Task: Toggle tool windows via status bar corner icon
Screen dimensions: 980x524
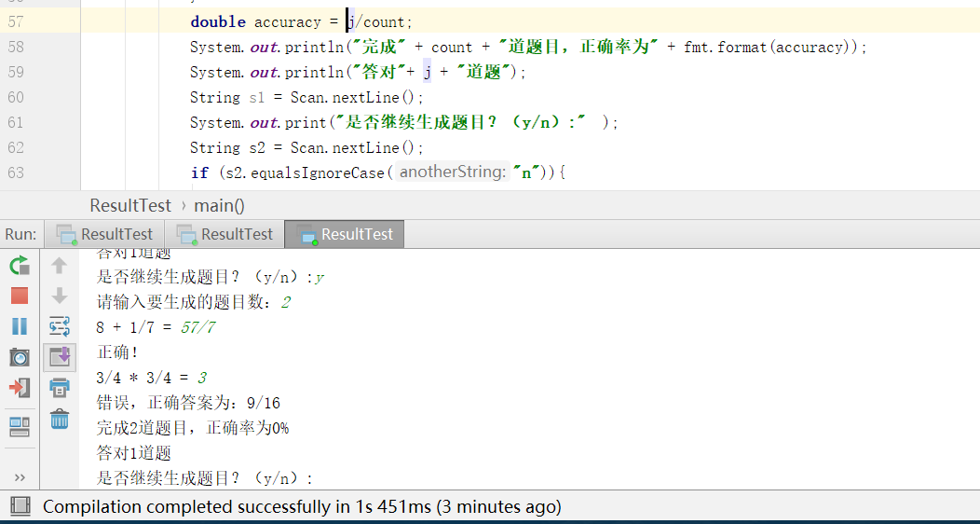Action: point(20,506)
